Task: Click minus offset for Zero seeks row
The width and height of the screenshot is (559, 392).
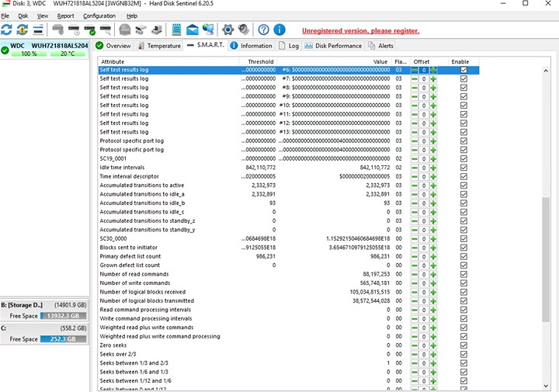Action: (x=415, y=345)
